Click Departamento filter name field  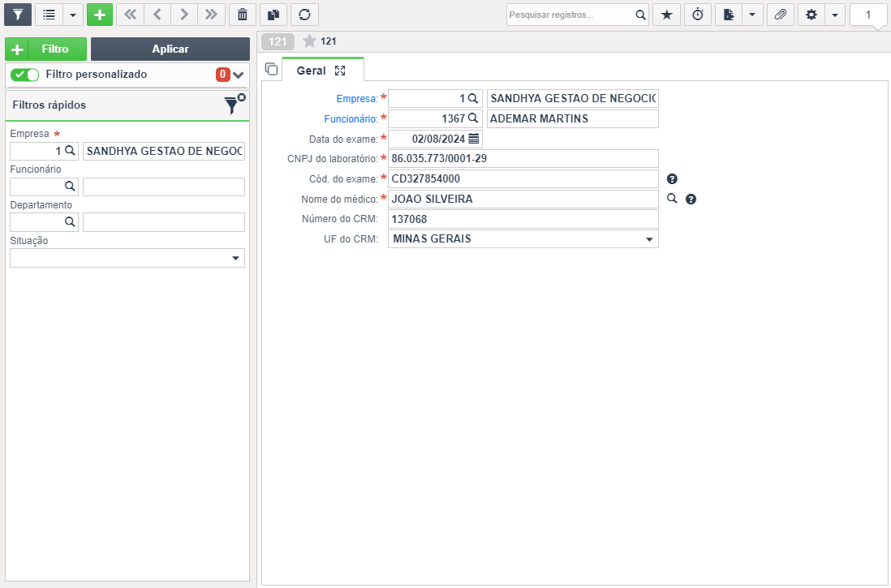click(164, 222)
